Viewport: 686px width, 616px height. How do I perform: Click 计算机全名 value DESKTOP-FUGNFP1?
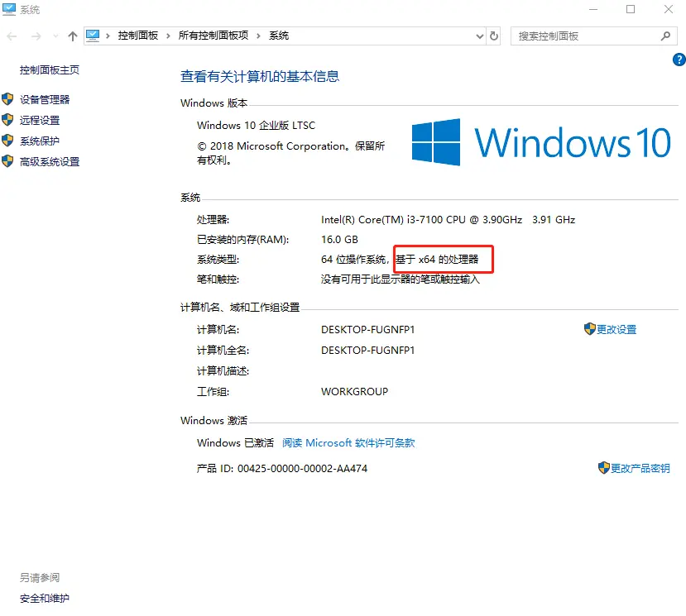(x=367, y=351)
